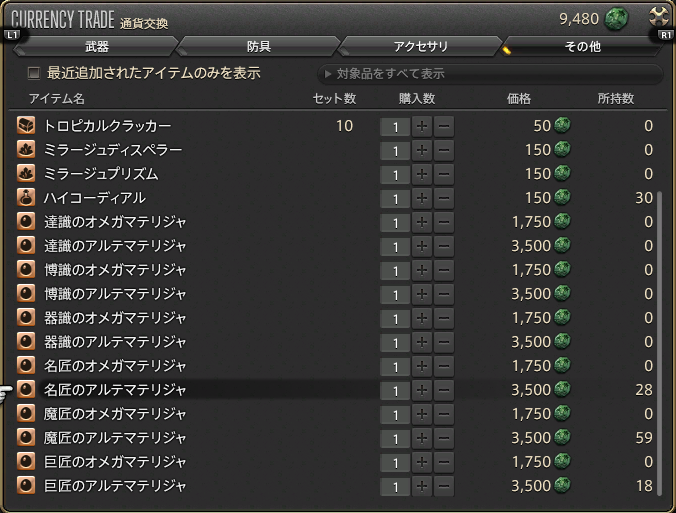
Task: Click the vertical scrollbar on item list
Action: pyautogui.click(x=659, y=340)
